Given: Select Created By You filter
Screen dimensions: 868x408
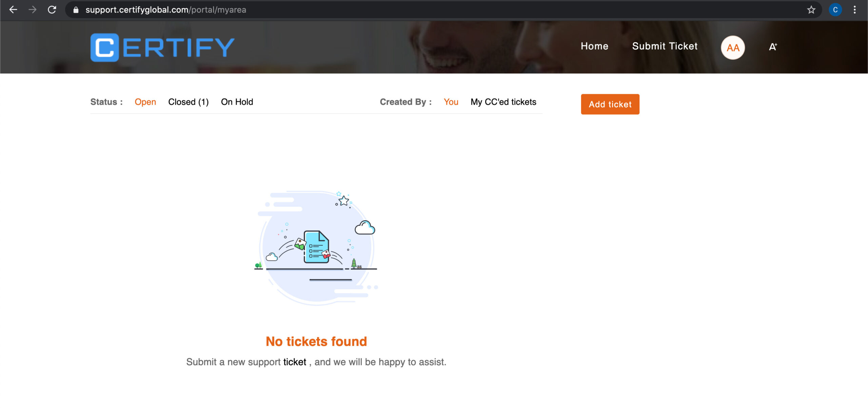Looking at the screenshot, I should tap(451, 102).
